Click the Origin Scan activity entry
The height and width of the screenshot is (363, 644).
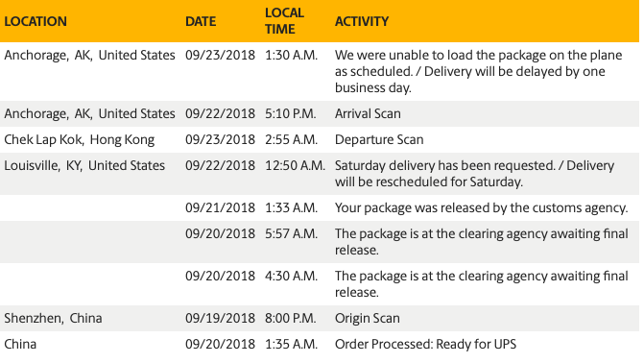368,318
